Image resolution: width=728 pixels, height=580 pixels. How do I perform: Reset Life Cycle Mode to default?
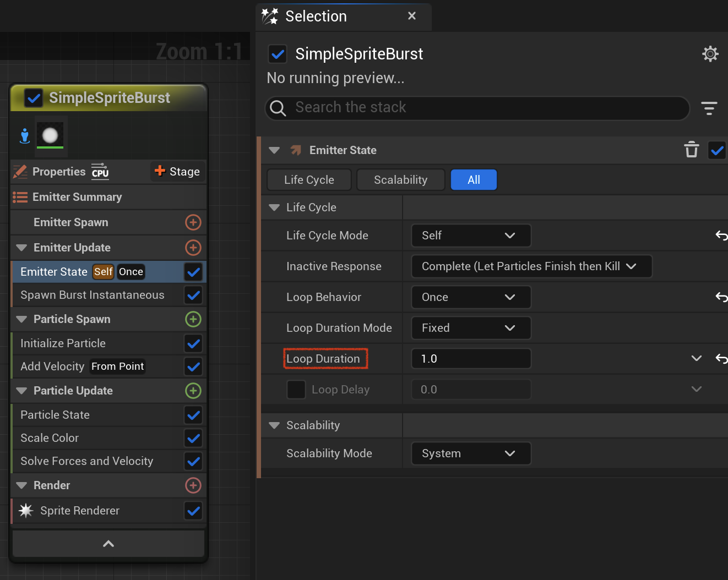(x=721, y=236)
